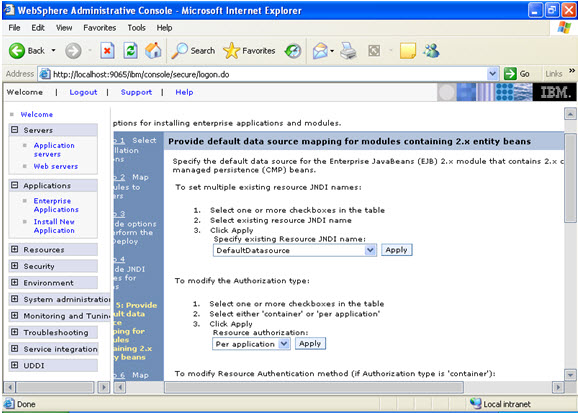Click the green Go arrow button
This screenshot has width=578, height=413.
coord(510,74)
